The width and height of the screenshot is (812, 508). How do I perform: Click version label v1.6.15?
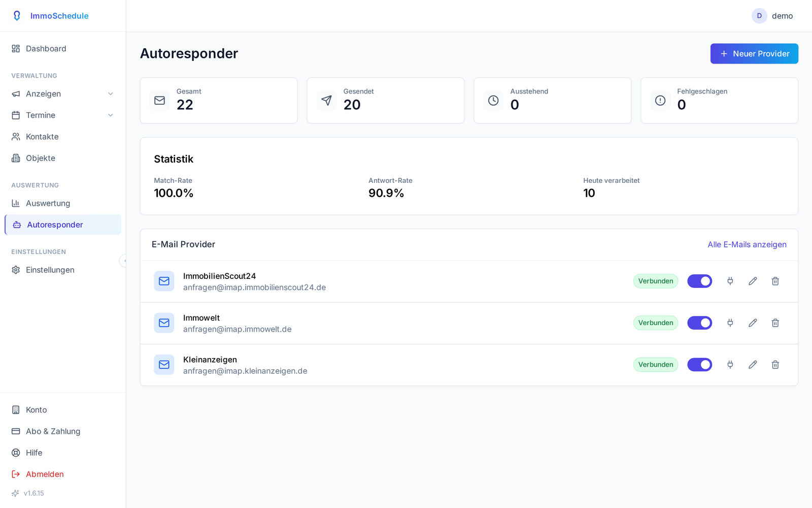[34, 493]
